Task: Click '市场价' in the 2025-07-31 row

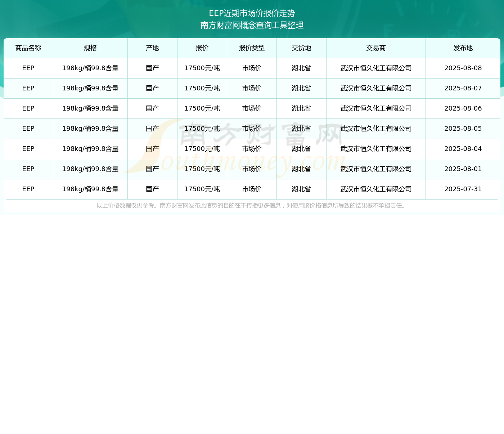Action: [x=252, y=189]
